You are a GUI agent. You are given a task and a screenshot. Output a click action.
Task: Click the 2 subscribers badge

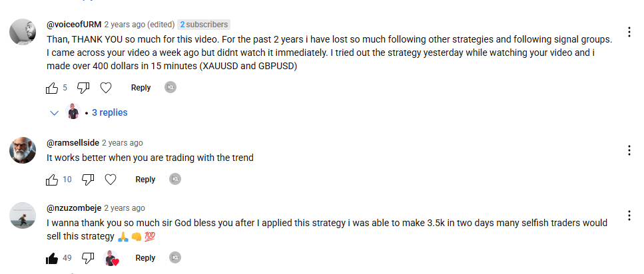204,25
